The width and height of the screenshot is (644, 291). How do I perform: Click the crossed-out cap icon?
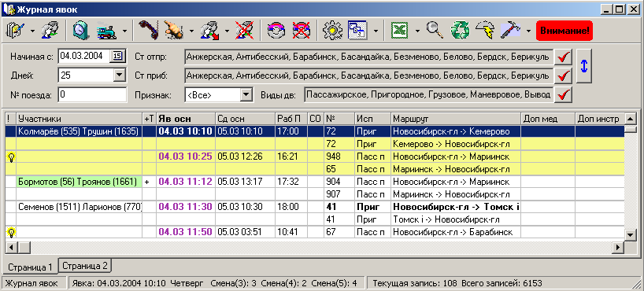(302, 31)
